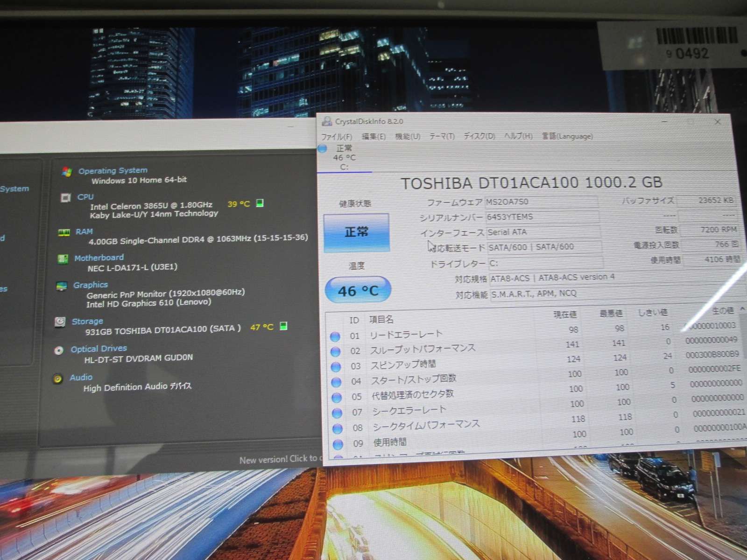Click the Motherboard icon in Speccy
The width and height of the screenshot is (747, 560).
(63, 259)
